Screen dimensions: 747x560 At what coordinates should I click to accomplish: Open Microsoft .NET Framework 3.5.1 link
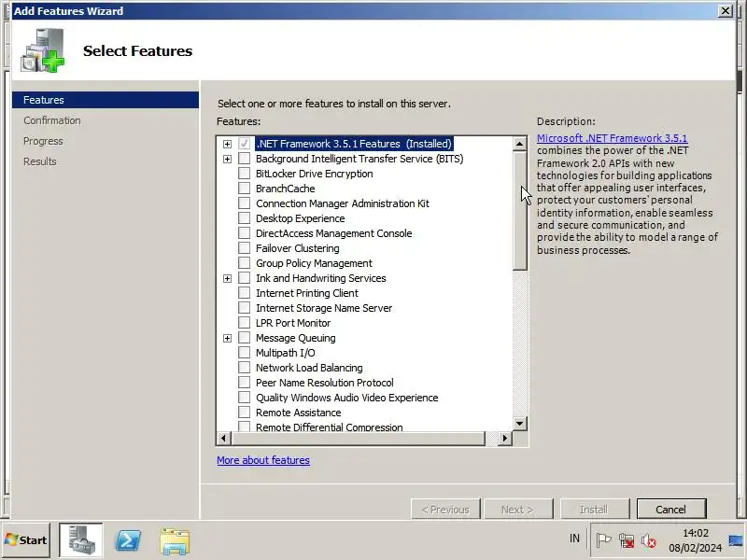click(612, 138)
